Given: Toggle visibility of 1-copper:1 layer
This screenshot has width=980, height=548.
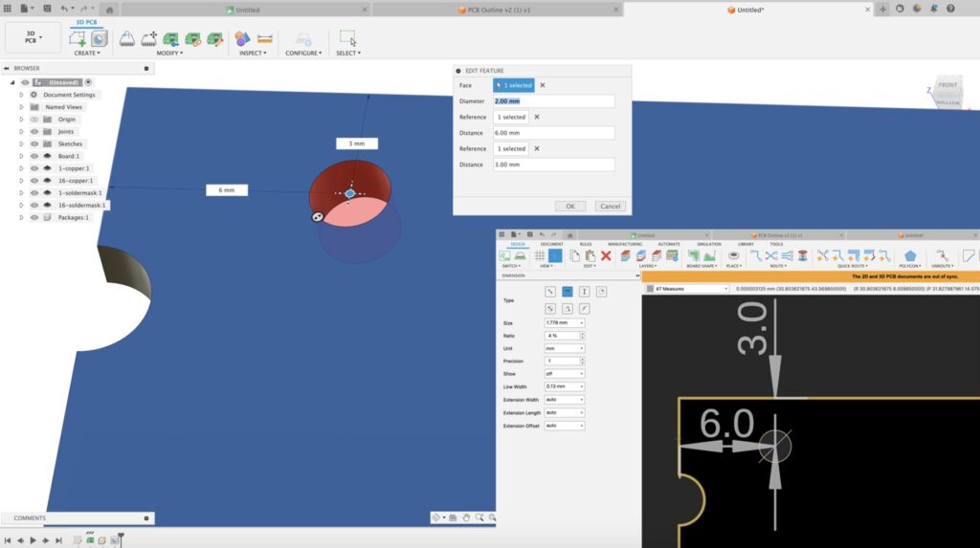Looking at the screenshot, I should tap(33, 168).
